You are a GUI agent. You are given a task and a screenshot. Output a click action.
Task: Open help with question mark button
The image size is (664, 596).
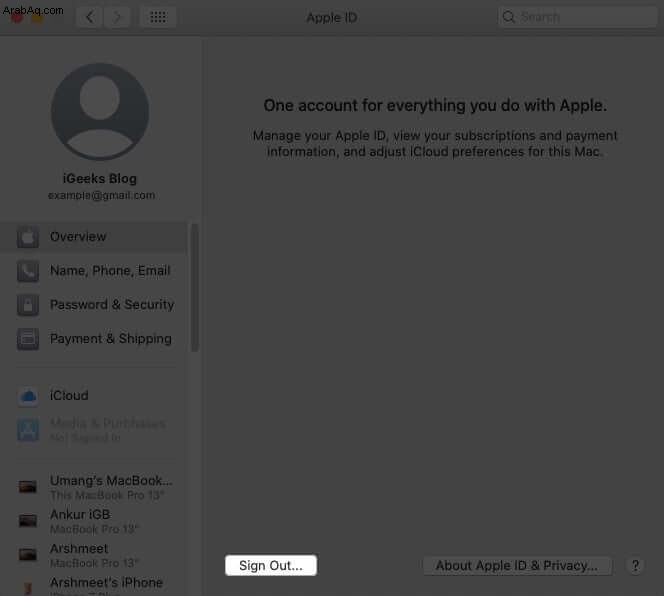(x=635, y=566)
